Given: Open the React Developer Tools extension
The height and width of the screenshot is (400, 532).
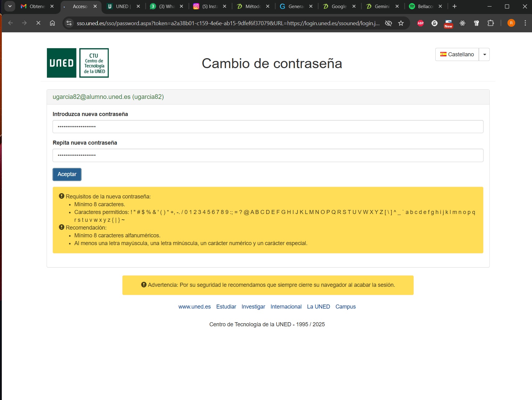Looking at the screenshot, I should pos(462,23).
